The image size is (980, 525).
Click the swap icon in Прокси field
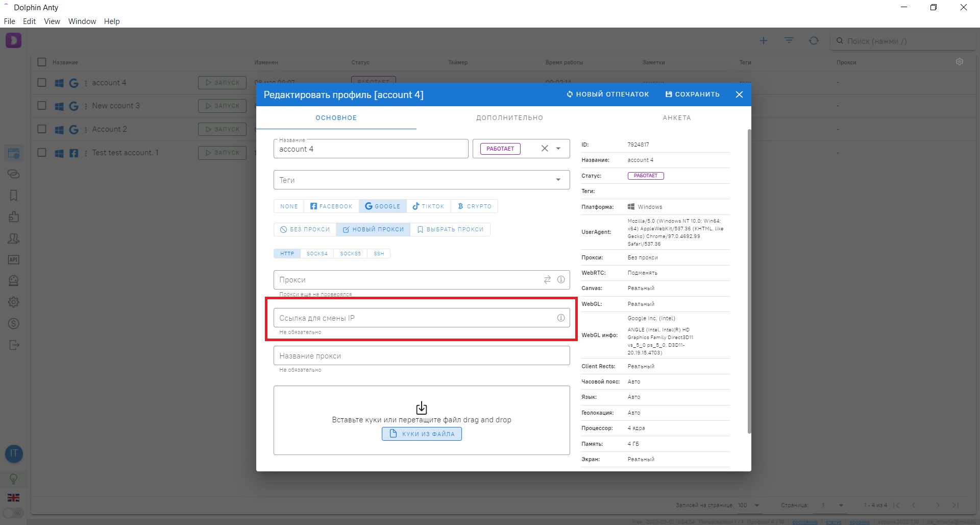547,280
